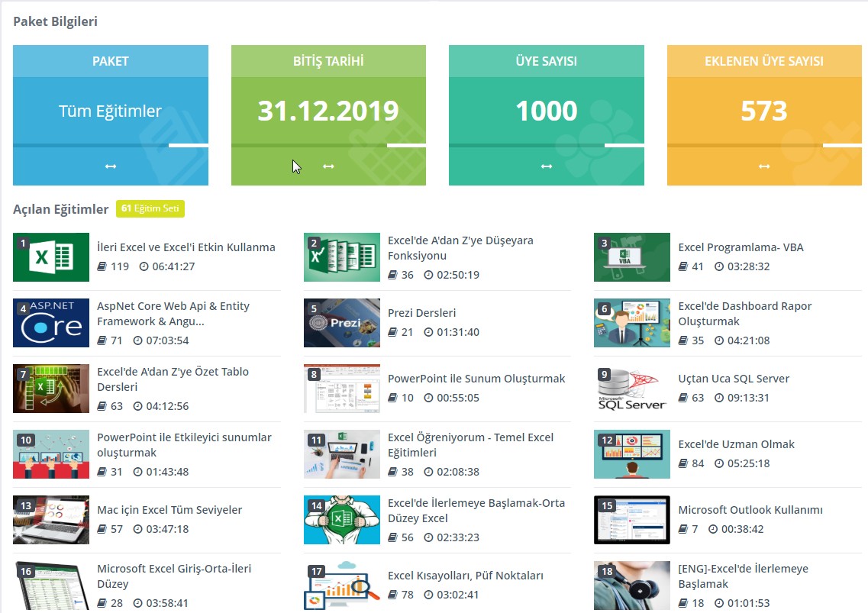
Task: Open the SQL Server logo thumbnail
Action: click(631, 389)
